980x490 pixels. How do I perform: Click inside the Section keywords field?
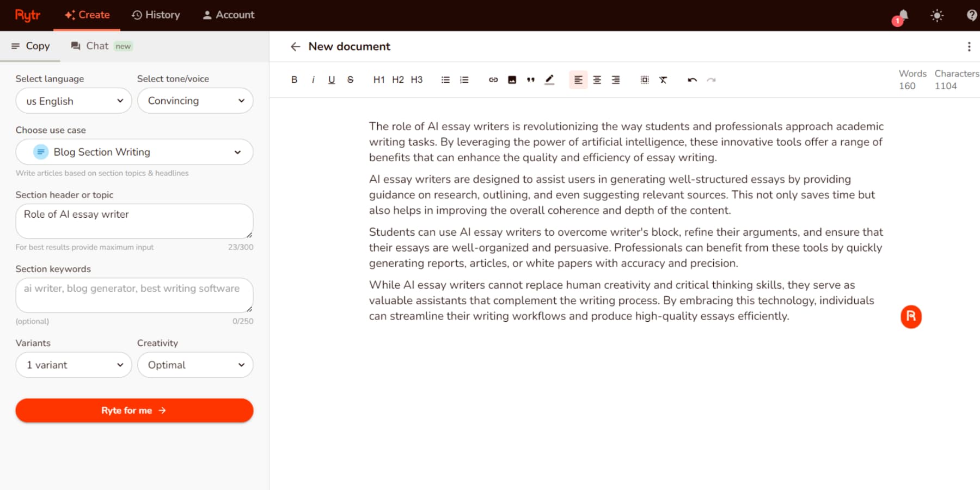(134, 295)
